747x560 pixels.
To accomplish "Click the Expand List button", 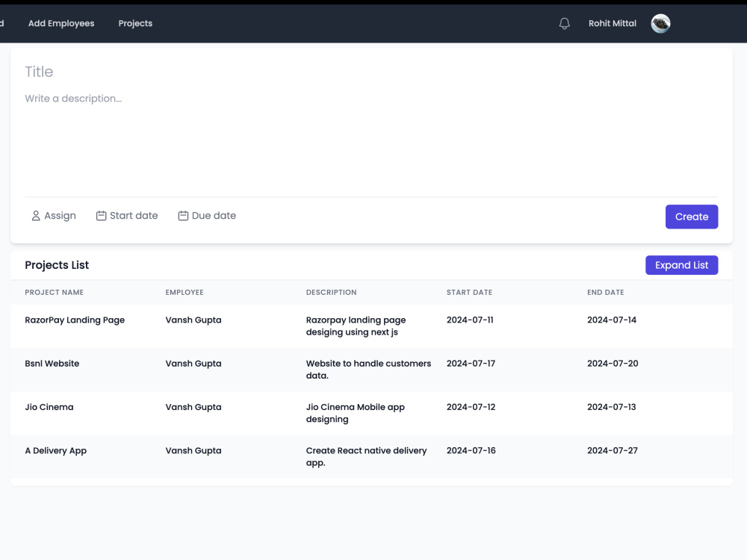I will pyautogui.click(x=681, y=265).
